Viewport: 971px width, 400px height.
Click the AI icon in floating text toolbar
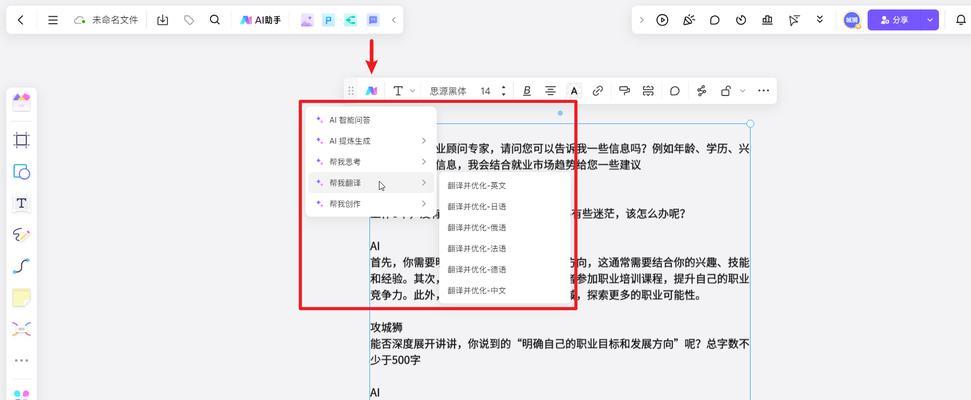click(371, 91)
